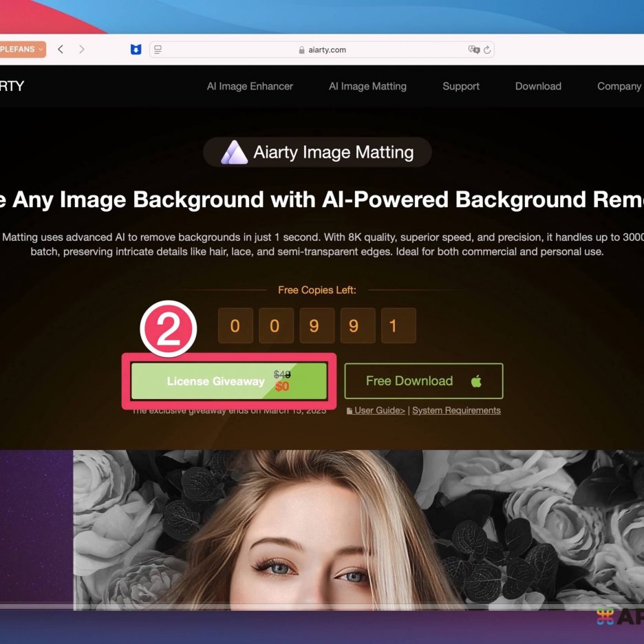The width and height of the screenshot is (644, 644).
Task: Go to the Support nav item
Action: 461,86
